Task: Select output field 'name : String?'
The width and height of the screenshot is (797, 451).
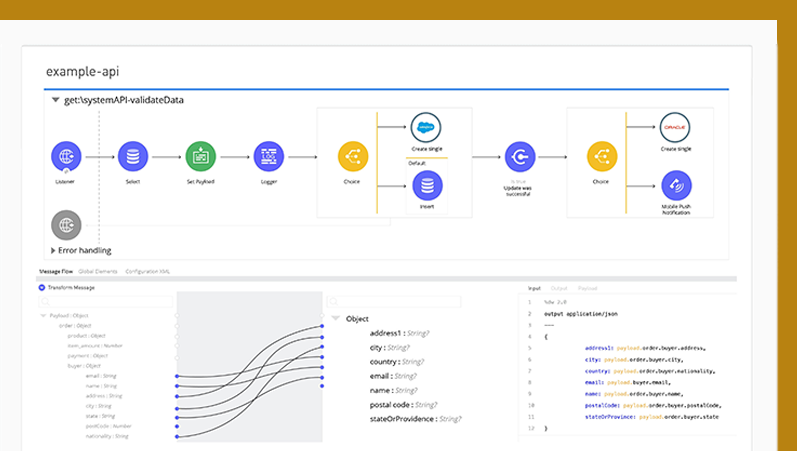Action: pos(393,390)
